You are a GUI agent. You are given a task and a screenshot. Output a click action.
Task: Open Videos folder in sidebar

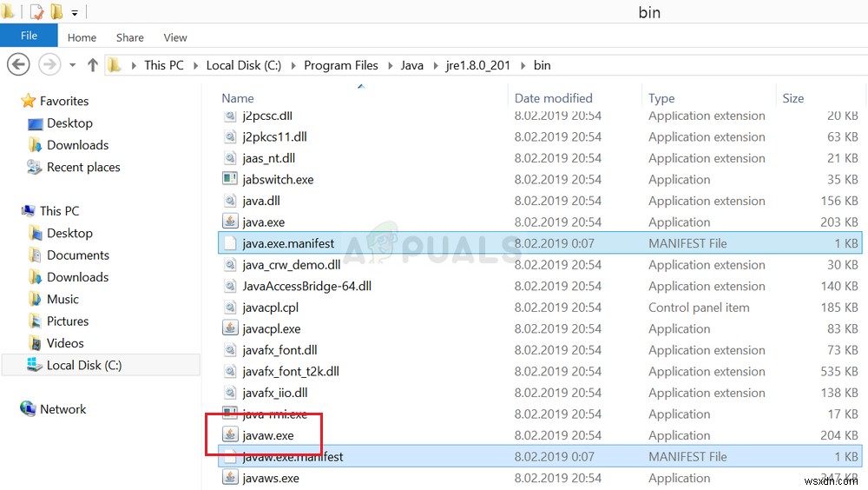pos(65,343)
